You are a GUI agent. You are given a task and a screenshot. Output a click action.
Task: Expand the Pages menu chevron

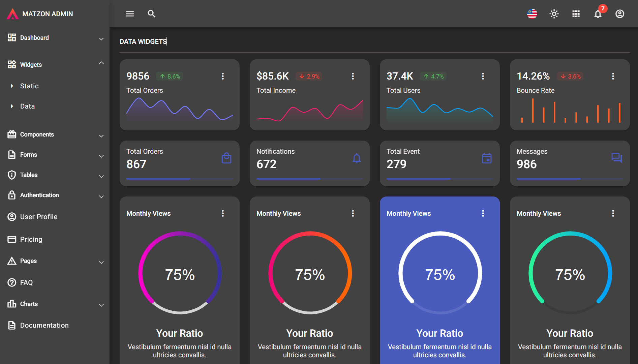101,262
